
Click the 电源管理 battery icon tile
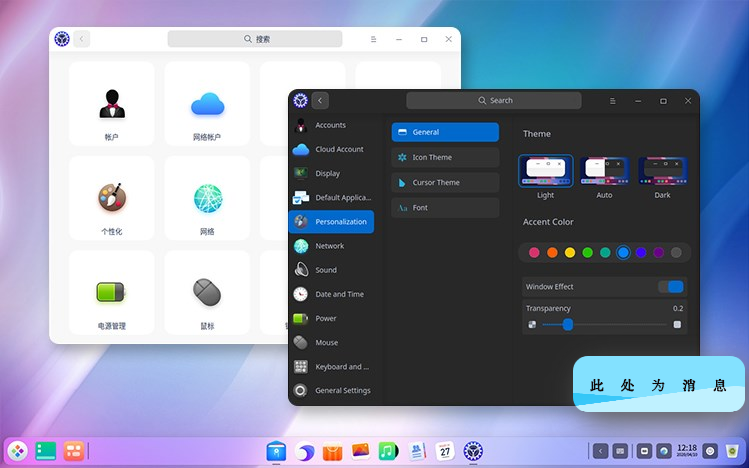[111, 295]
